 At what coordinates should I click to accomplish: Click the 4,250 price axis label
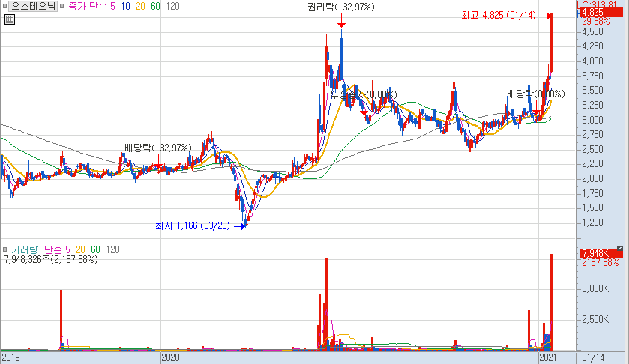click(592, 46)
